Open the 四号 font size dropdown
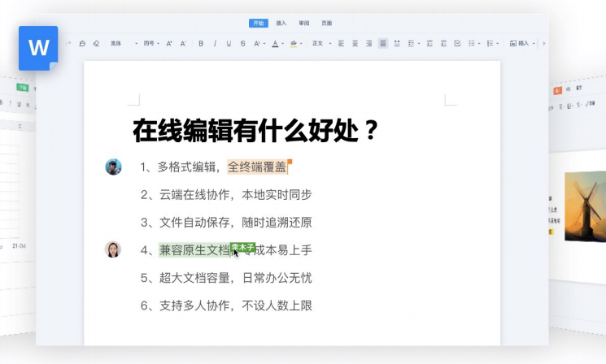 151,43
